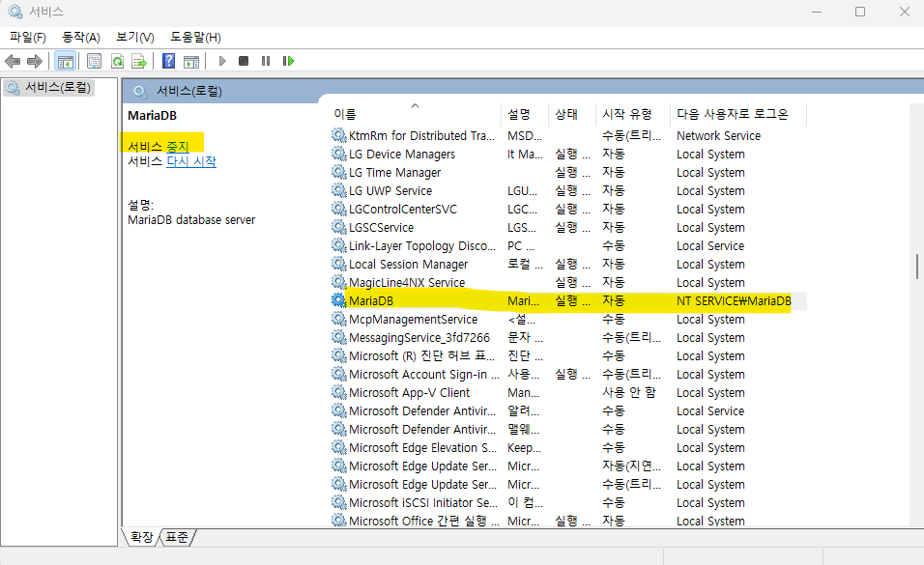Open the 도움말(H) menu

195,37
